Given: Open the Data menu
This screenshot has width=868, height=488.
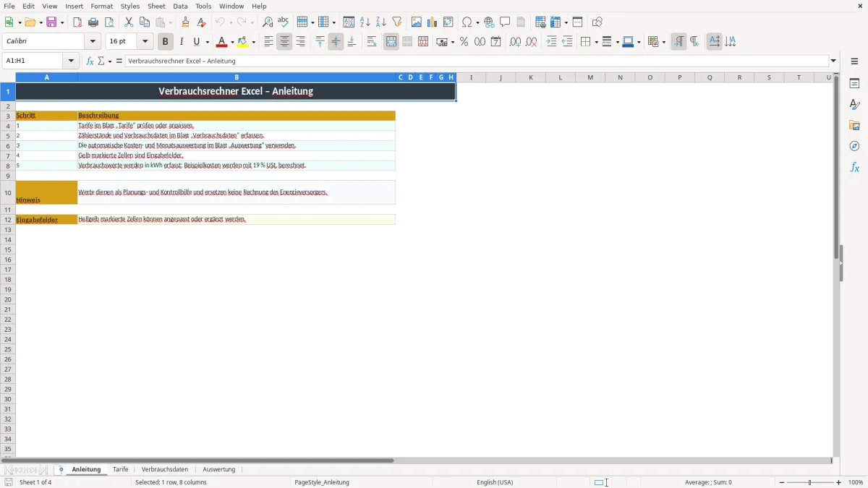Looking at the screenshot, I should (180, 6).
